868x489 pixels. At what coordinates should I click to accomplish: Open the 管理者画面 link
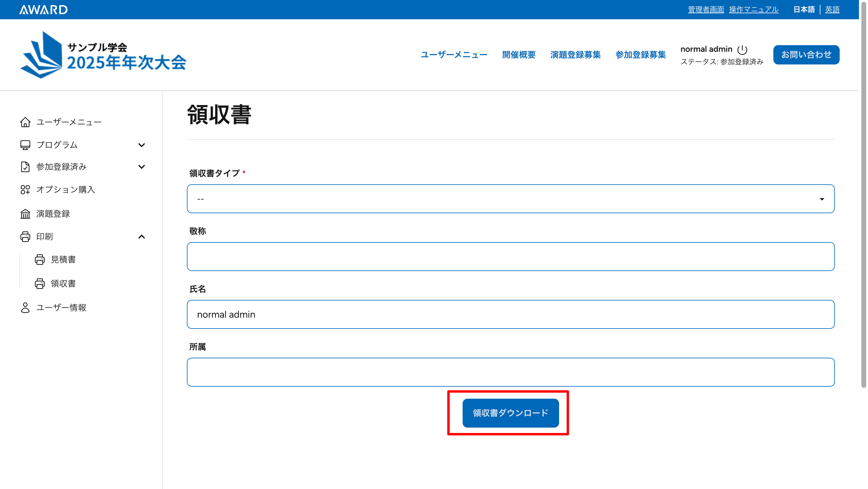[706, 9]
